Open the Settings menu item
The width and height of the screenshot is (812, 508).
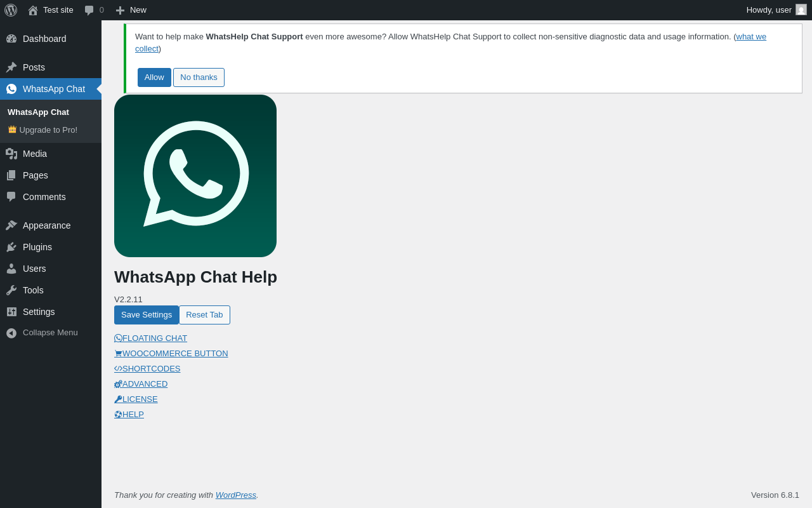click(x=51, y=312)
